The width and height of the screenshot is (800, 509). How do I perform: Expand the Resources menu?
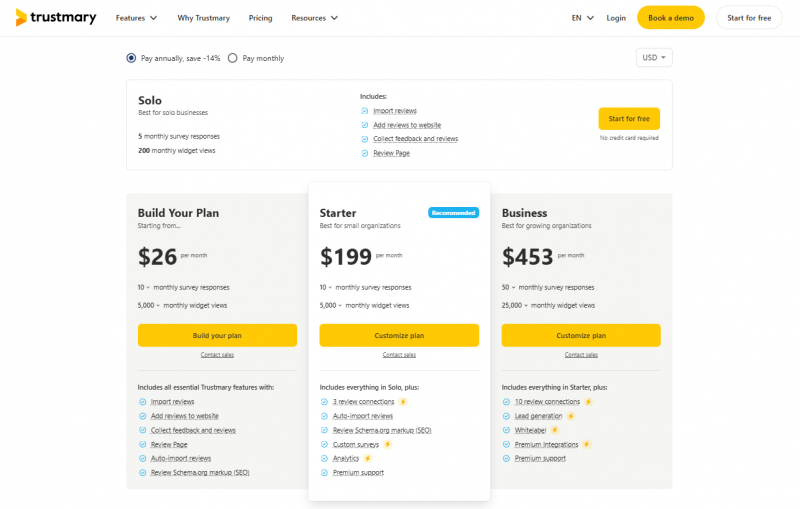314,18
